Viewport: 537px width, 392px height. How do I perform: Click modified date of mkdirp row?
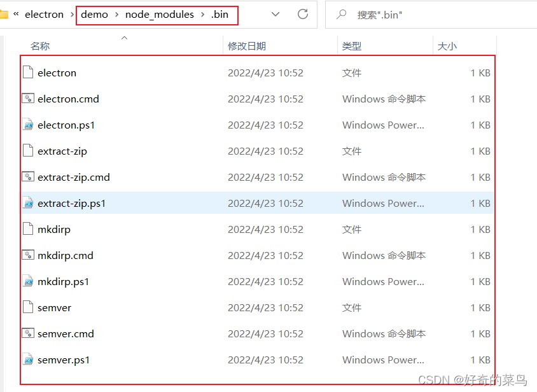point(265,229)
